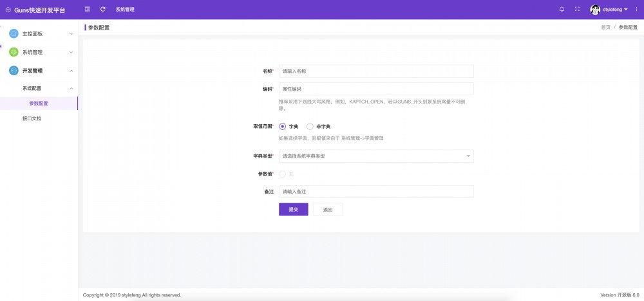Open the more options vertical dots icon
The width and height of the screenshot is (644, 301).
pos(637,9)
